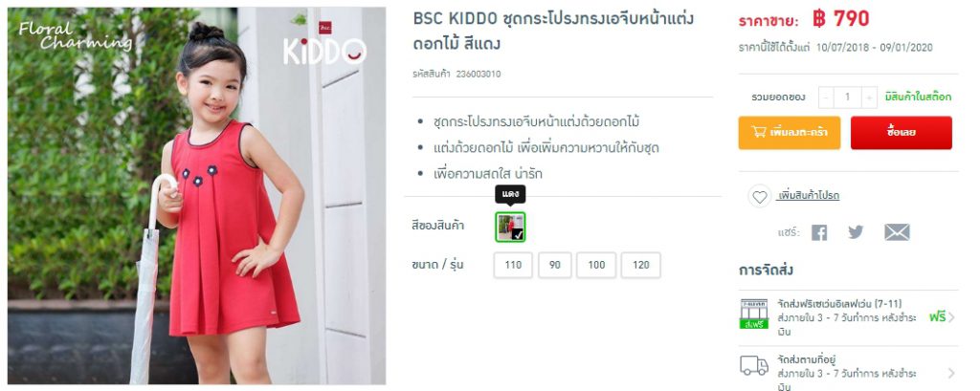Pick size 100 option

click(596, 265)
